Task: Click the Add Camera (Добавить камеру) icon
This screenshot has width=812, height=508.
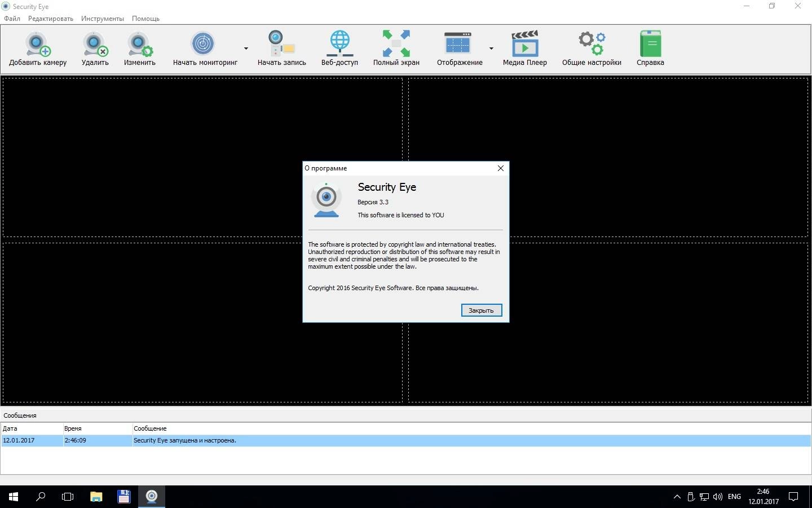Action: (38, 44)
